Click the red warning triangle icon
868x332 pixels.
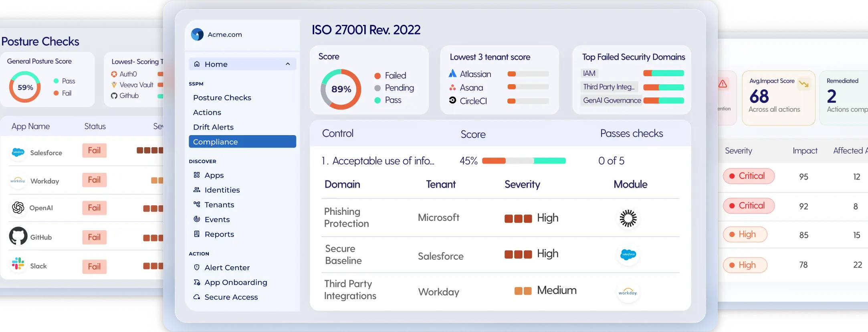click(723, 84)
